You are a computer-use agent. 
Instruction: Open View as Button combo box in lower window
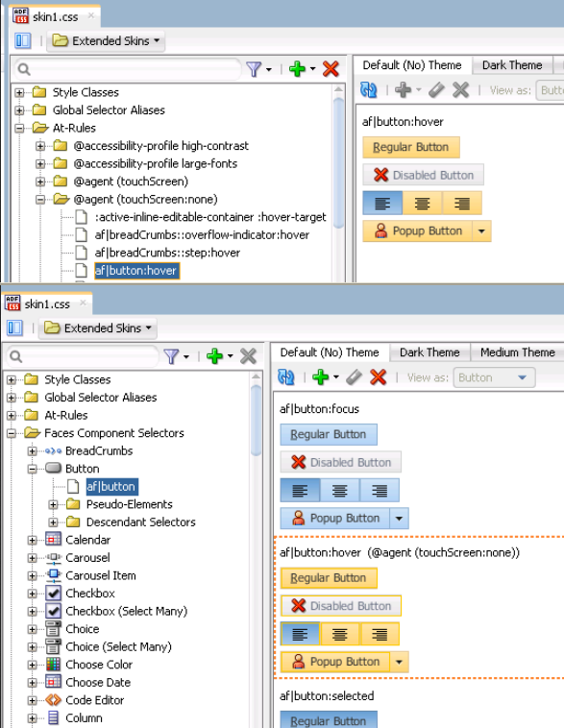pos(494,377)
